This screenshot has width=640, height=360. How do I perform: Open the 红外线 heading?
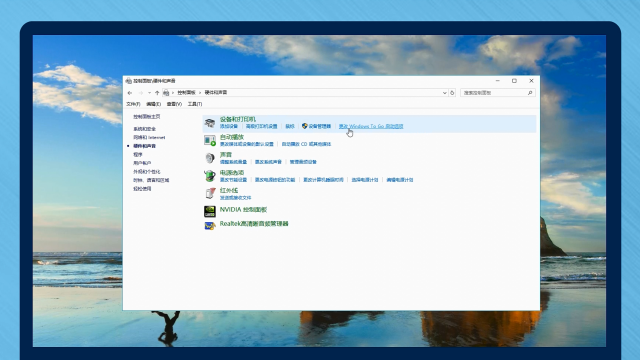point(229,190)
